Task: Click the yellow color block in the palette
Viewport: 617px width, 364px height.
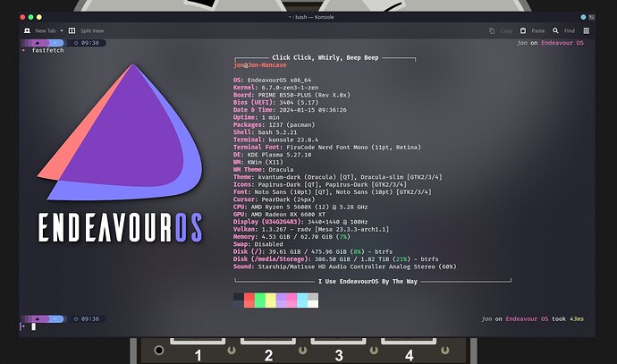Action: [270, 301]
